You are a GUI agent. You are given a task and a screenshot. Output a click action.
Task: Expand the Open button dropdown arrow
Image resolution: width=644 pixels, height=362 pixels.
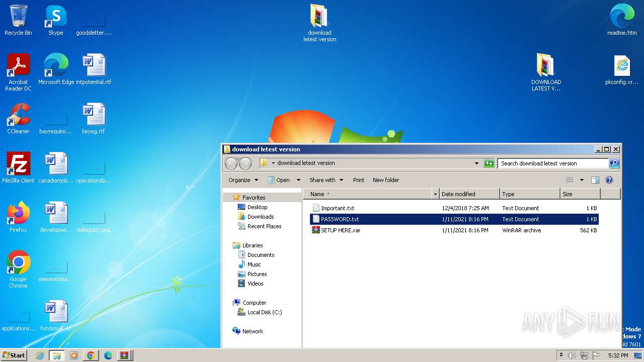[298, 180]
